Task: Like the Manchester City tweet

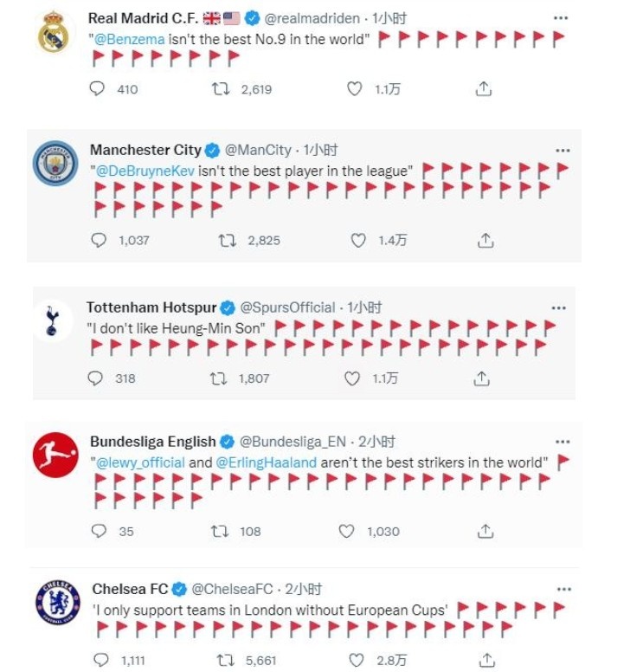Action: click(358, 241)
